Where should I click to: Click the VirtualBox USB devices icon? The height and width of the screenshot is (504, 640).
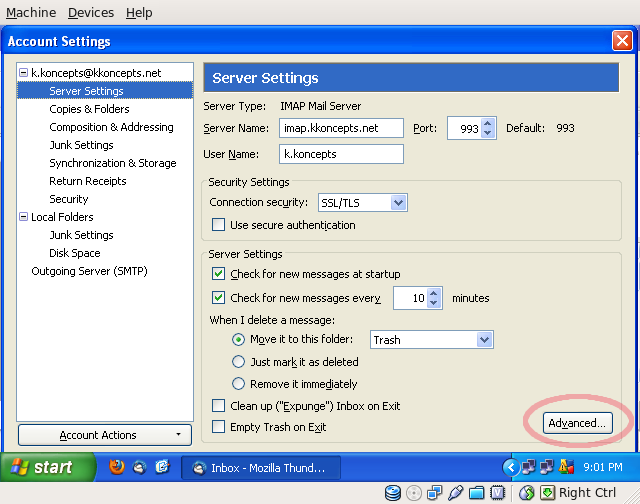tap(456, 493)
